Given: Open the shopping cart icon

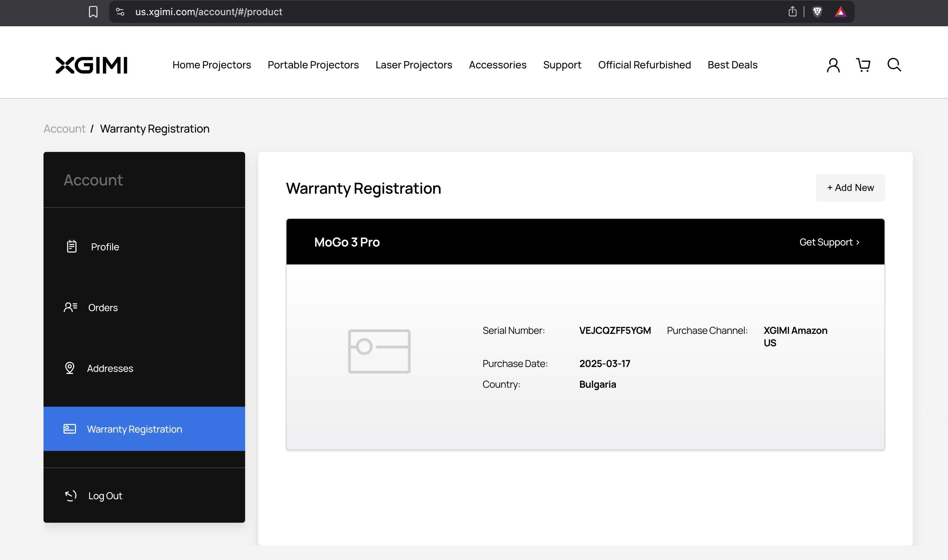Looking at the screenshot, I should [863, 65].
